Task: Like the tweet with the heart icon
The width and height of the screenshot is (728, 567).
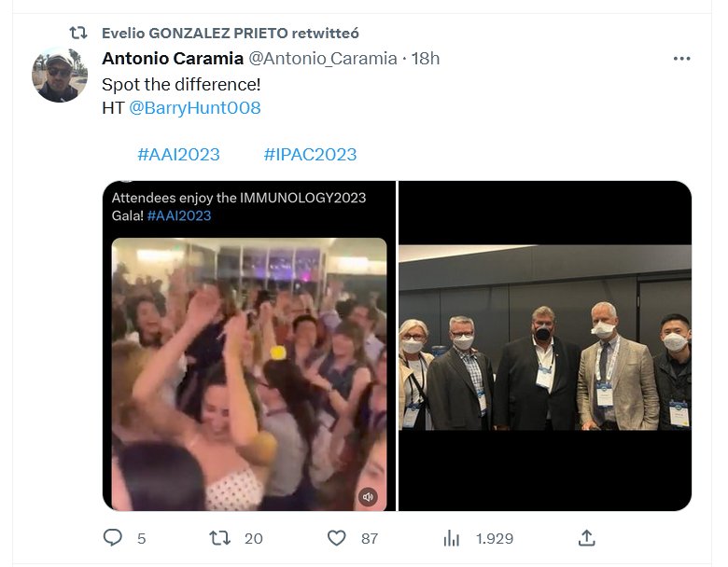Action: coord(337,538)
